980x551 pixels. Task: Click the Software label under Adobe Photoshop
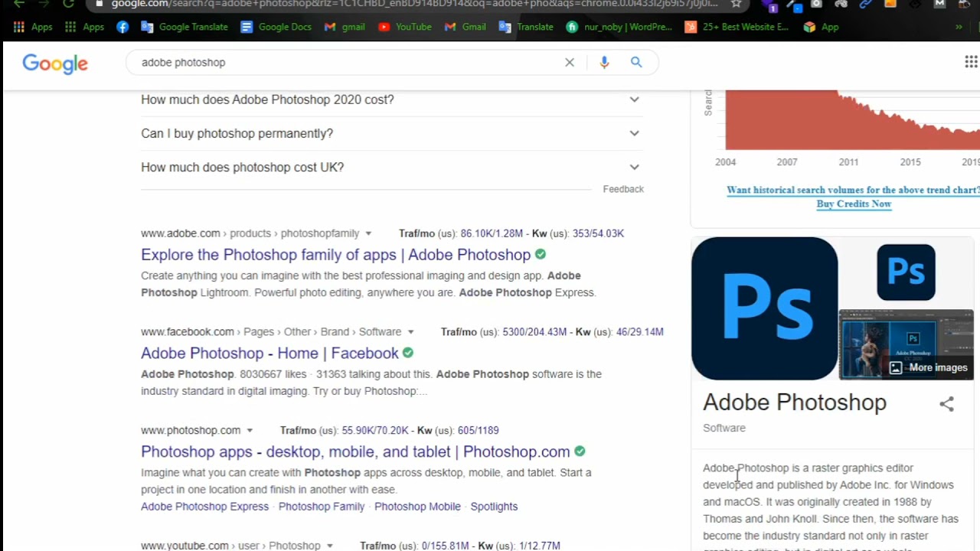[x=724, y=428]
